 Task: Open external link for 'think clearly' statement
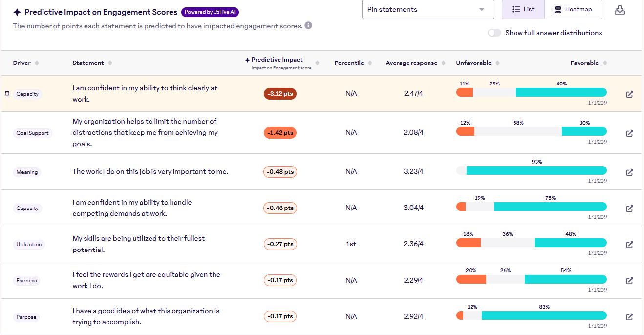click(629, 94)
